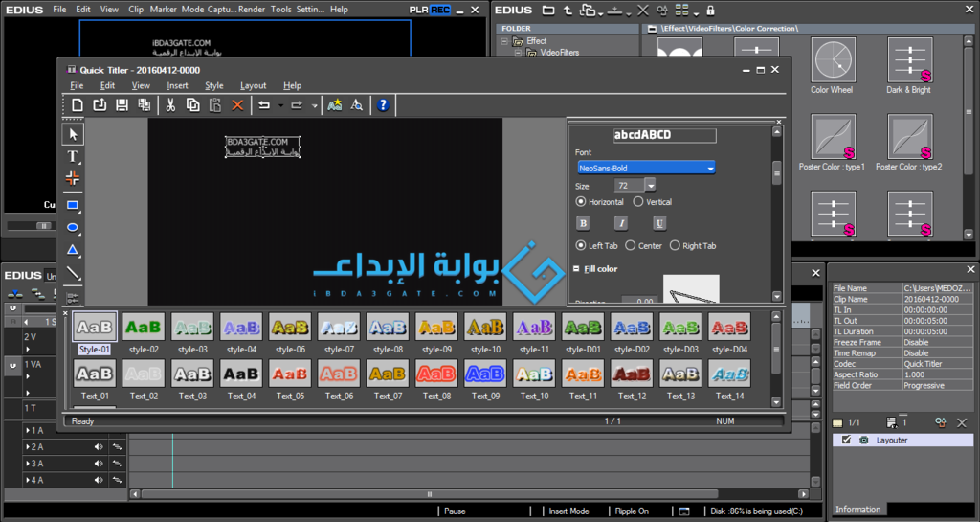Open view mode dropdown in Effect palette toolbar
This screenshot has width=980, height=522.
(x=697, y=12)
